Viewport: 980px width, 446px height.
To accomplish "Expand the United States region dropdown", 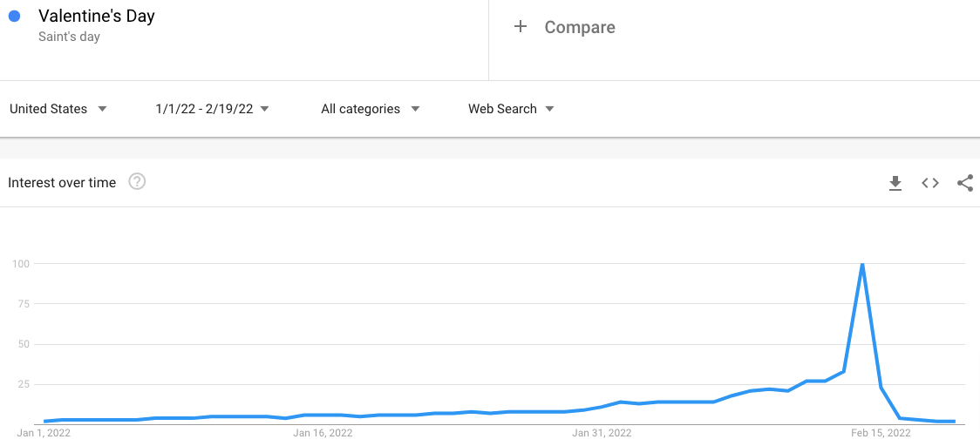I will tap(58, 109).
